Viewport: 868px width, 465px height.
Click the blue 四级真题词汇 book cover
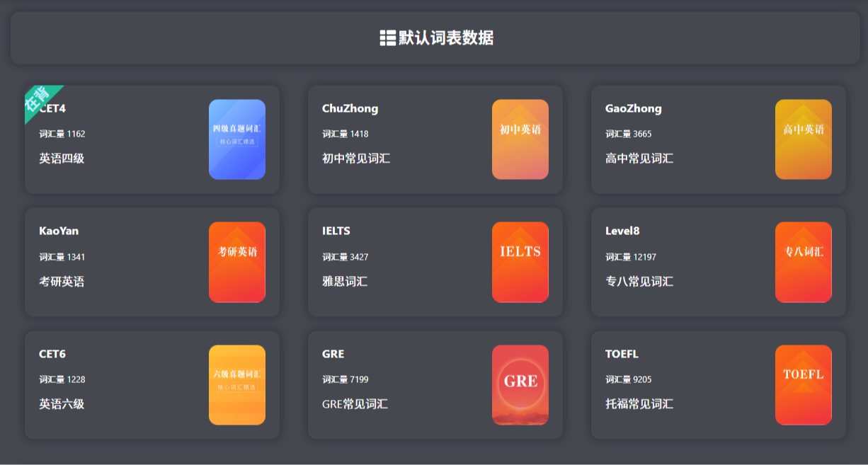[236, 139]
